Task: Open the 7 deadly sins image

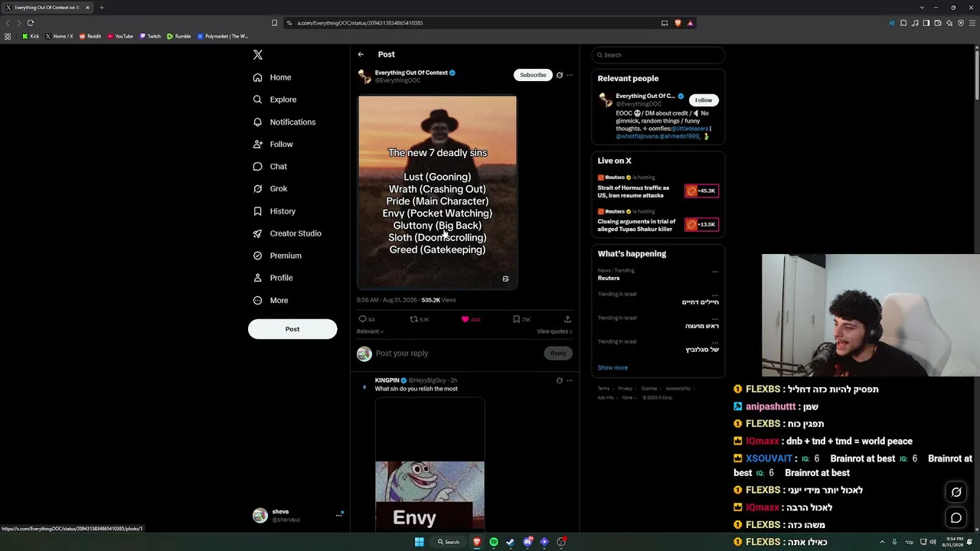Action: [x=437, y=191]
